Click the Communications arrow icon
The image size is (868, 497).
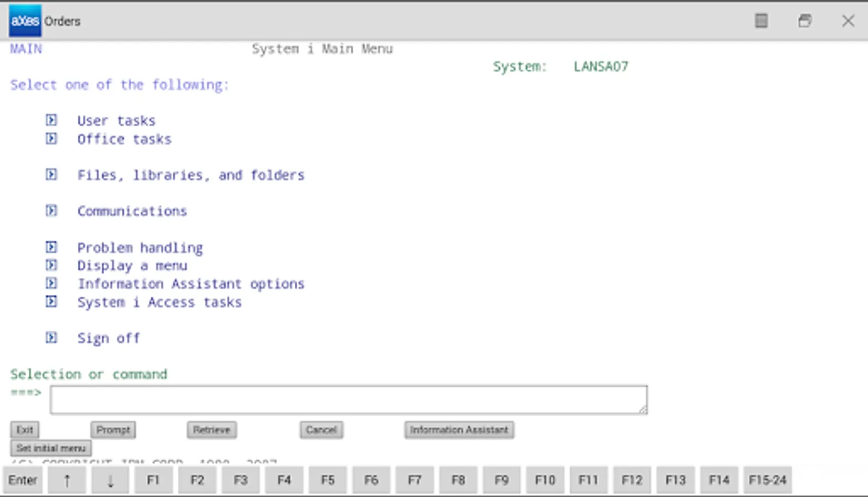[x=51, y=210]
